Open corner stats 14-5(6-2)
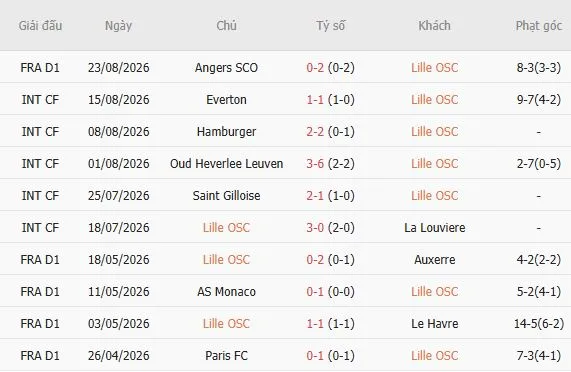This screenshot has width=571, height=372. pyautogui.click(x=539, y=324)
